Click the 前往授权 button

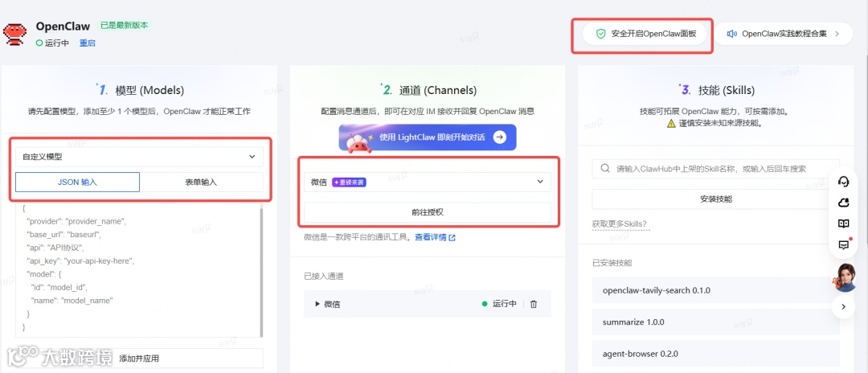click(x=428, y=212)
